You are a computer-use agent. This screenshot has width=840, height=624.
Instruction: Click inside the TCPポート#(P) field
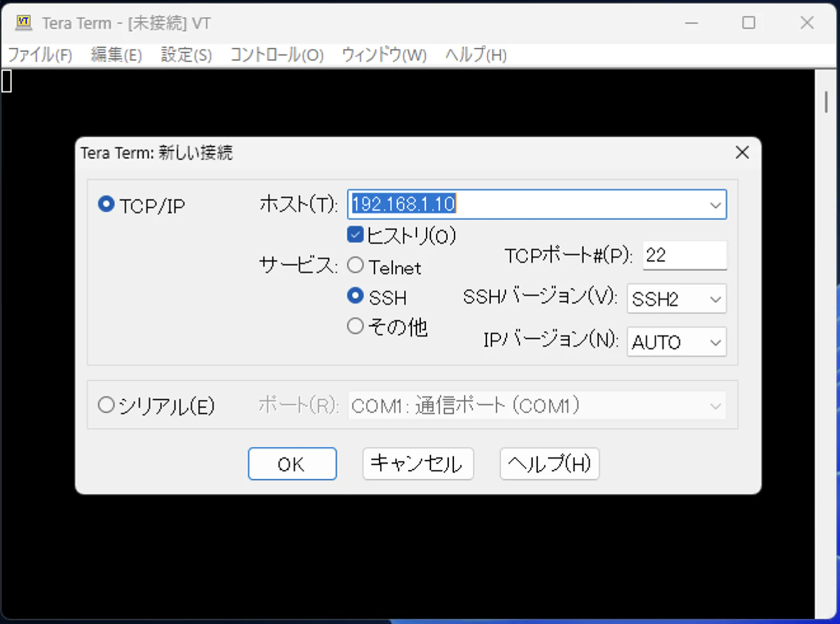(x=684, y=255)
